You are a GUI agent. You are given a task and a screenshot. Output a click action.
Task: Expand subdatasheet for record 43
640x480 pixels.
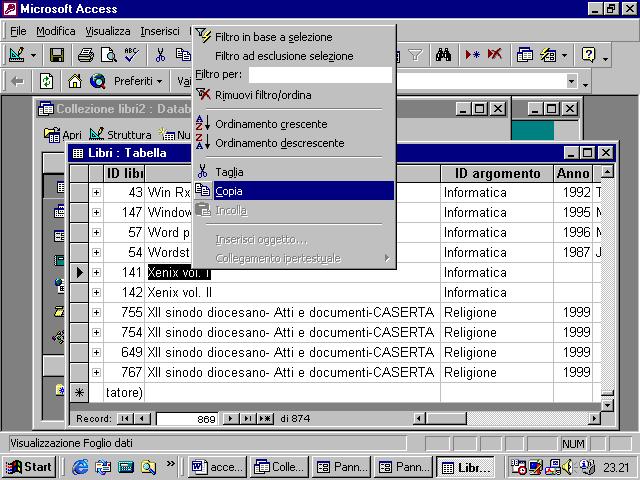(x=96, y=192)
